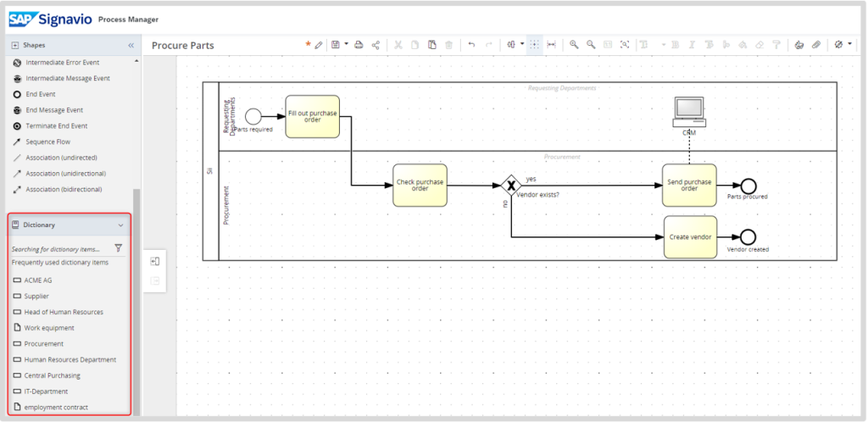Click Procurement dictionary item
This screenshot has width=868, height=422.
point(37,343)
